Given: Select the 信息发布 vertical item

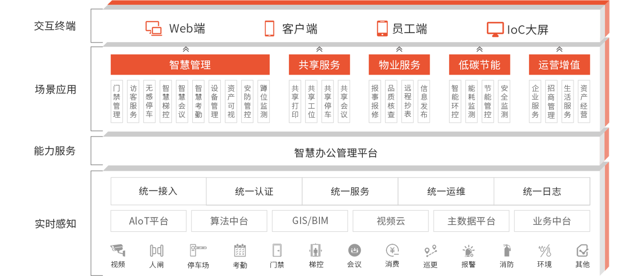Looking at the screenshot, I should tap(424, 101).
